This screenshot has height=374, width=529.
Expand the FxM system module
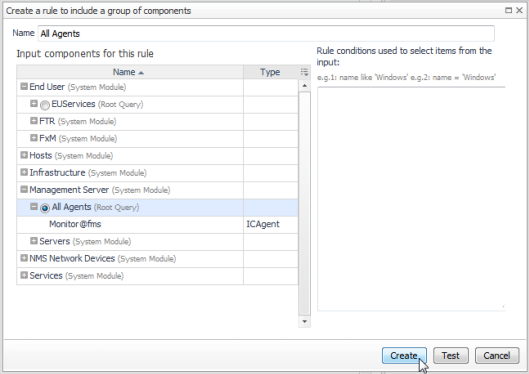[x=33, y=138]
